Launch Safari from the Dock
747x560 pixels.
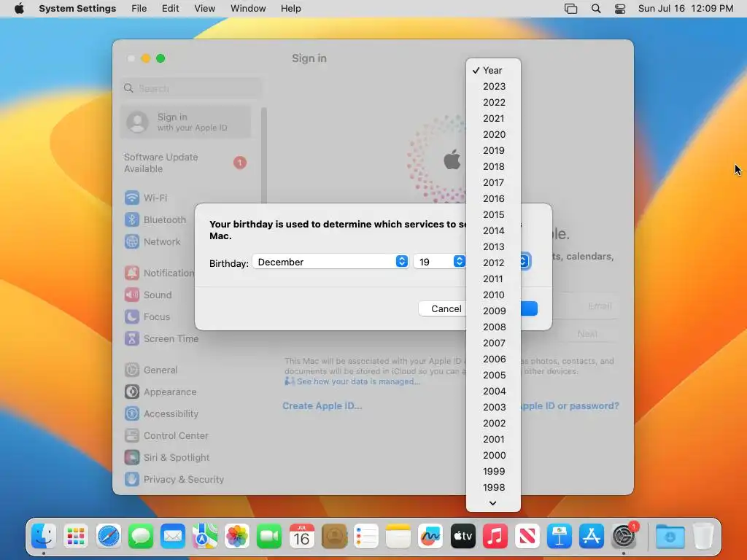tap(108, 536)
